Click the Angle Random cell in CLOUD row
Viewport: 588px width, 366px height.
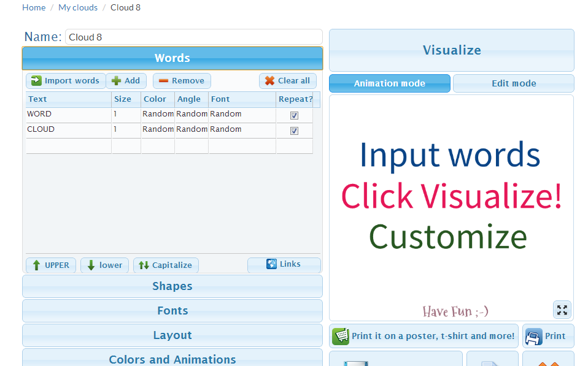coord(191,131)
